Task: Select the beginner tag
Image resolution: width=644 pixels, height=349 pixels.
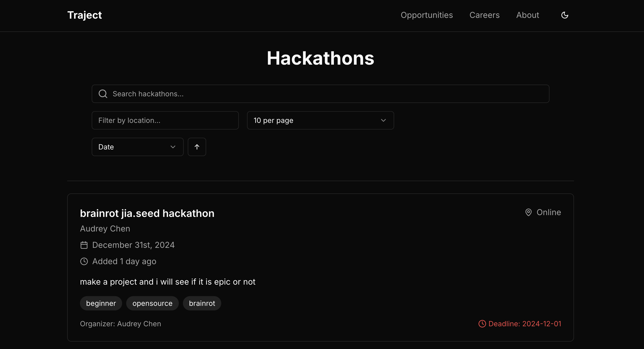Action: (x=101, y=303)
